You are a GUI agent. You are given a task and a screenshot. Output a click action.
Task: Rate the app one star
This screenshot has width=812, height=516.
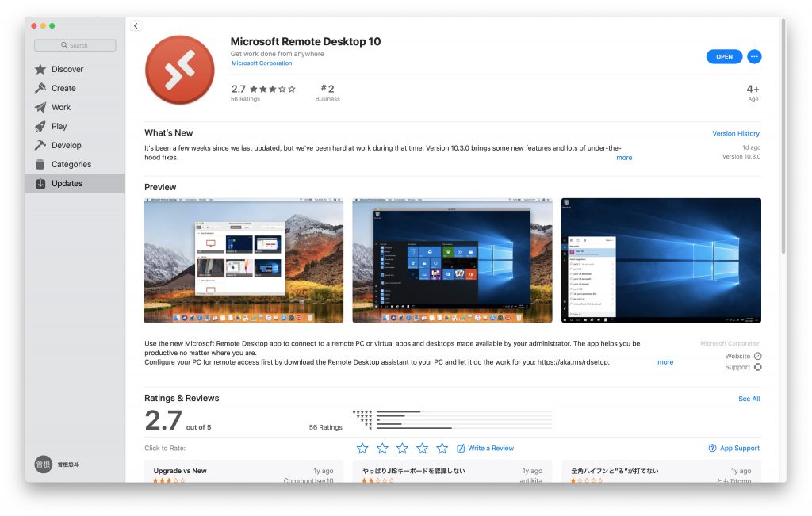coord(362,448)
